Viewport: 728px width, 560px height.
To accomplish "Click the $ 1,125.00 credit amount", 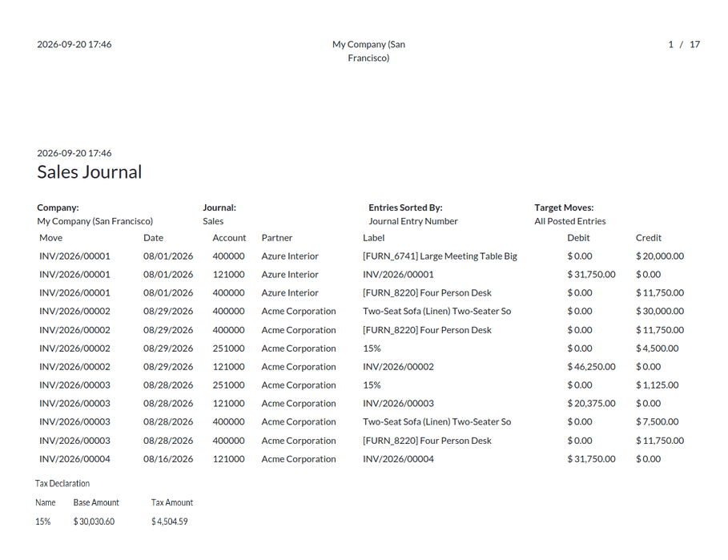I will coord(657,385).
